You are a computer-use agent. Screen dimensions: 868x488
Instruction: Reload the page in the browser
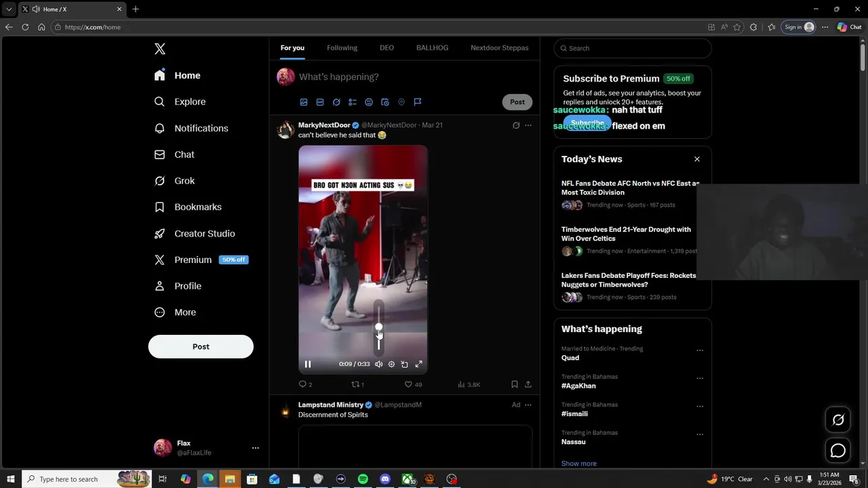pyautogui.click(x=25, y=27)
